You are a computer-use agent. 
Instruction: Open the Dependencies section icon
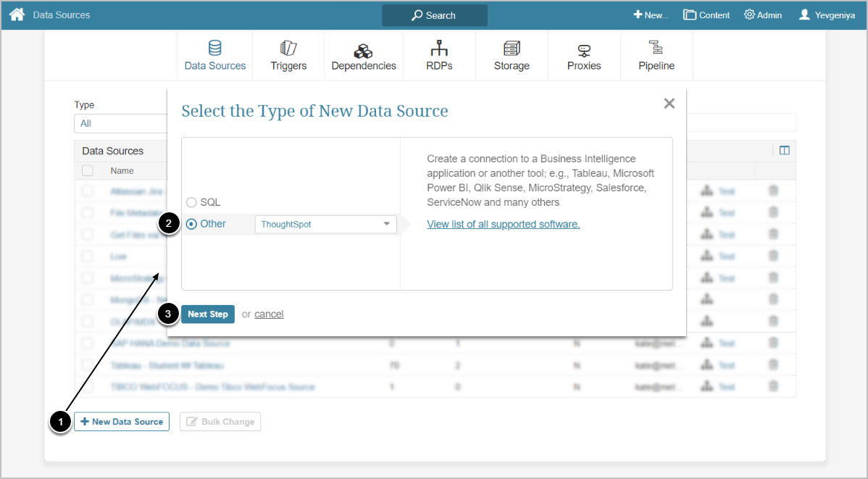pyautogui.click(x=363, y=51)
